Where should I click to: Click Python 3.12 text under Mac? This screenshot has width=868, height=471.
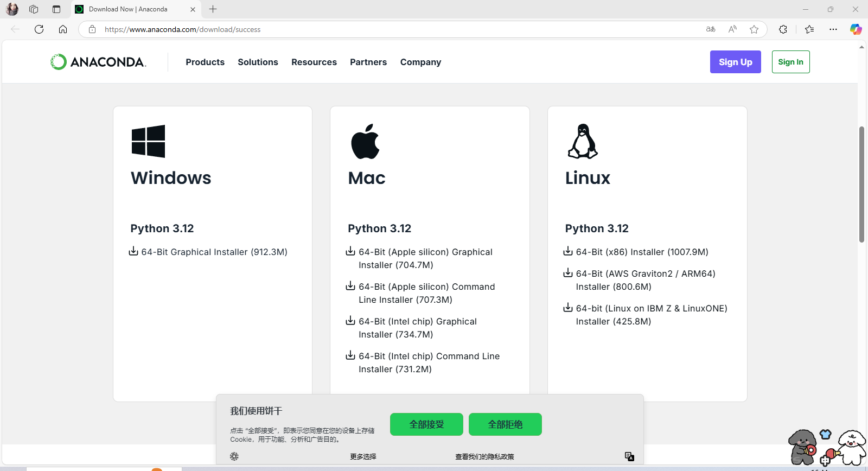tap(380, 228)
